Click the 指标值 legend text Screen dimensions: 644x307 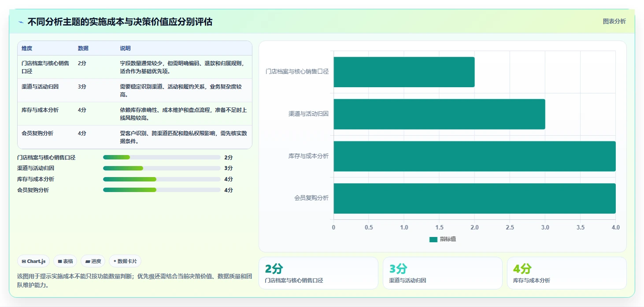point(448,239)
